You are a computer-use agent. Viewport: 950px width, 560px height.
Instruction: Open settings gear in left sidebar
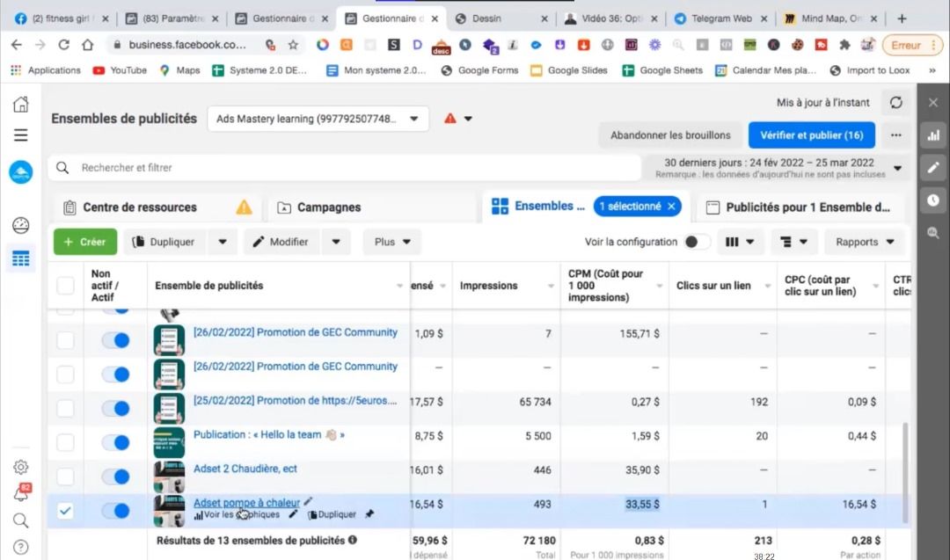[20, 467]
